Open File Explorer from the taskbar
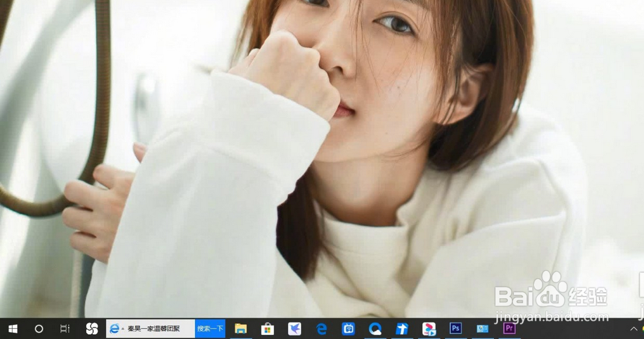644x339 pixels. coord(241,329)
